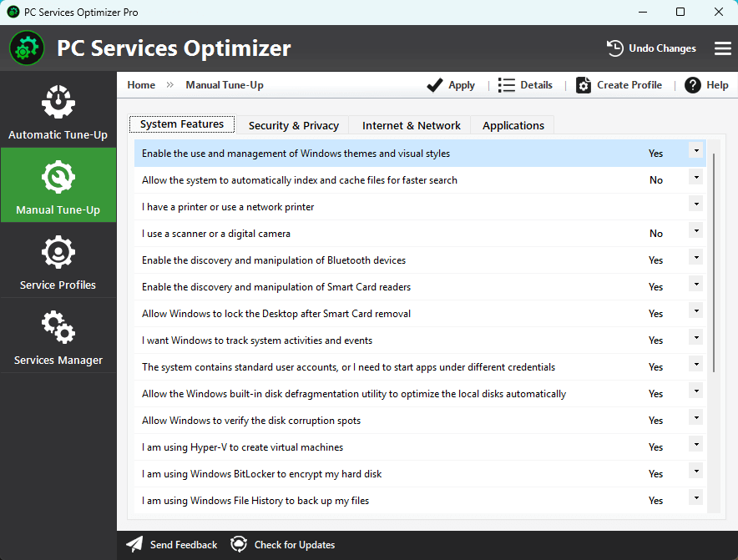
Task: Open dropdown for Windows themes setting
Action: (696, 150)
